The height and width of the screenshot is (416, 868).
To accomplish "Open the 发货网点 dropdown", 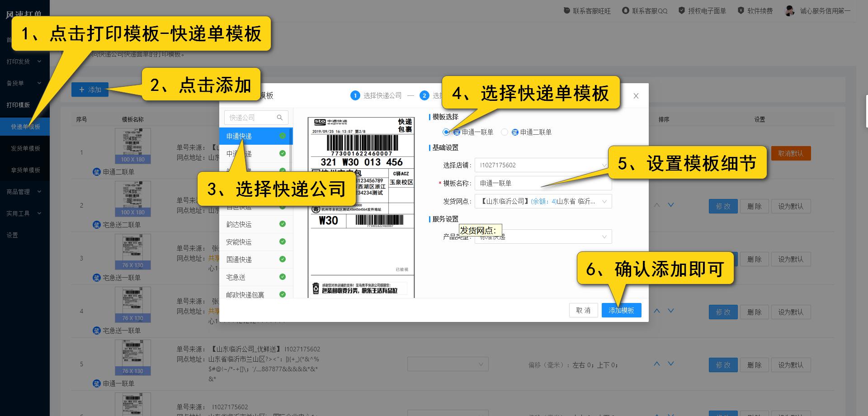I will [x=542, y=201].
